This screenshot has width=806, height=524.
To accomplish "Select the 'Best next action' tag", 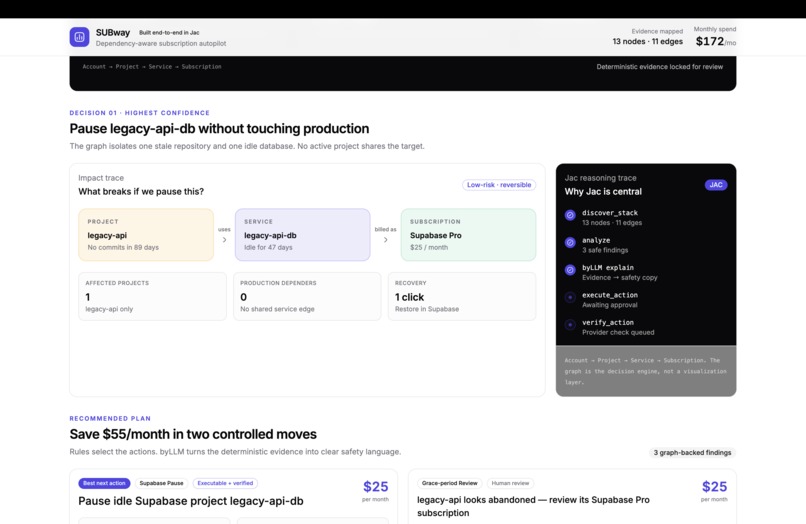I will point(104,483).
